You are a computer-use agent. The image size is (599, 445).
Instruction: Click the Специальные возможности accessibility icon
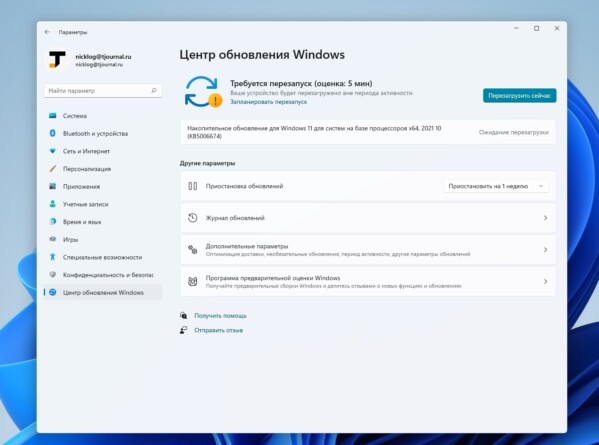pos(53,257)
